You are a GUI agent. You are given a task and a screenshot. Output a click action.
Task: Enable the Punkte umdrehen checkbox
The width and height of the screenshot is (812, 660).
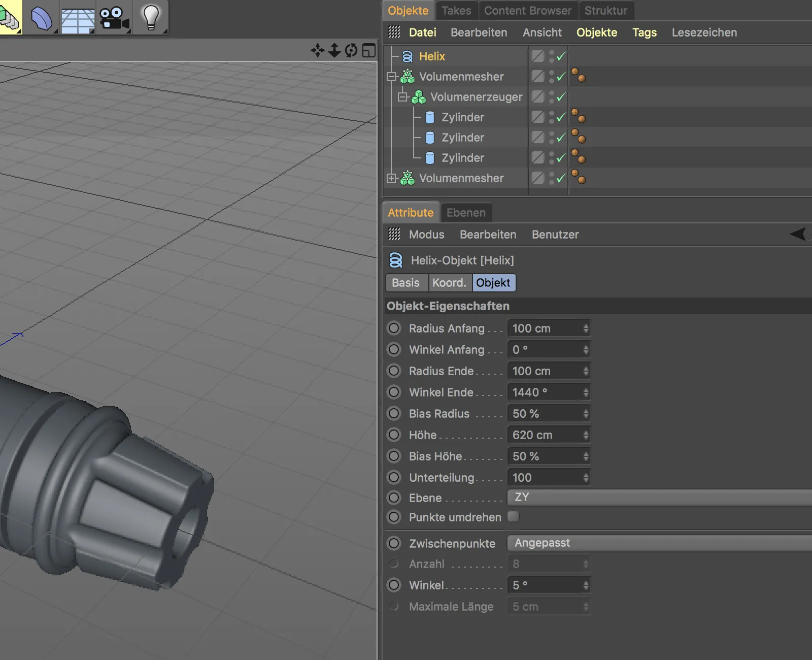(x=513, y=517)
